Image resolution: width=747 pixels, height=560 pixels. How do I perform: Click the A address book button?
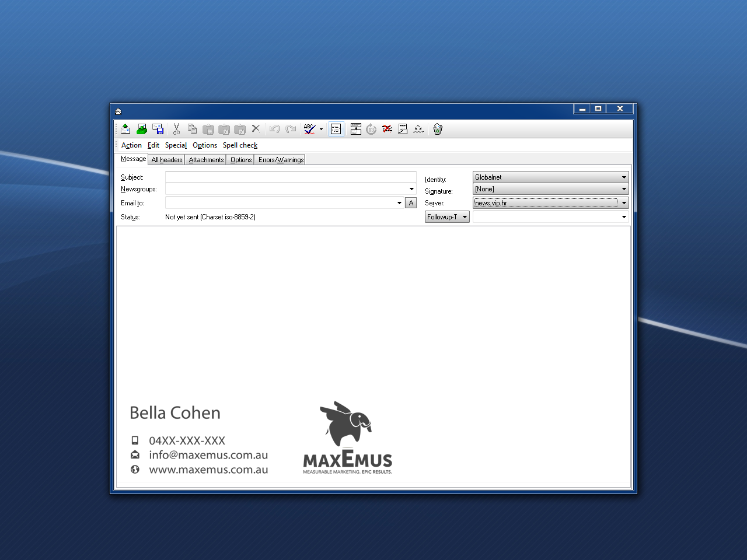pos(411,203)
